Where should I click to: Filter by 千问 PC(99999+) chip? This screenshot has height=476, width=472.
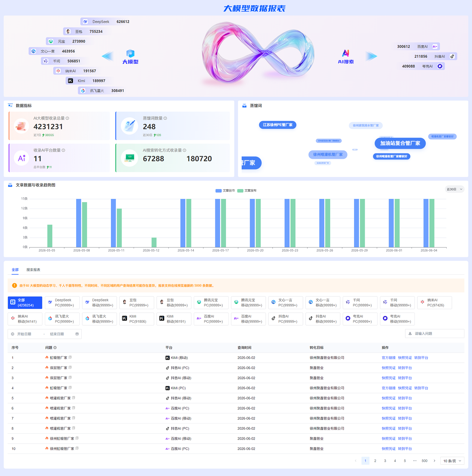click(x=360, y=303)
